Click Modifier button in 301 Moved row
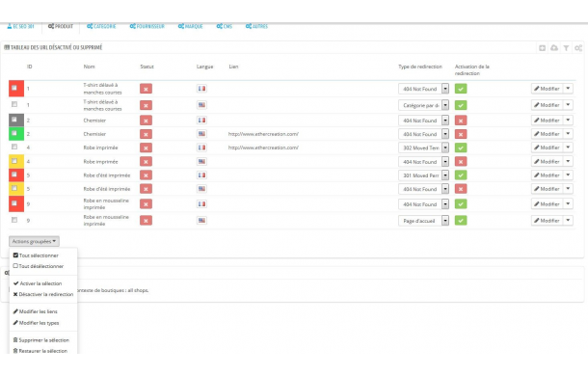The height and width of the screenshot is (376, 588). [x=548, y=175]
